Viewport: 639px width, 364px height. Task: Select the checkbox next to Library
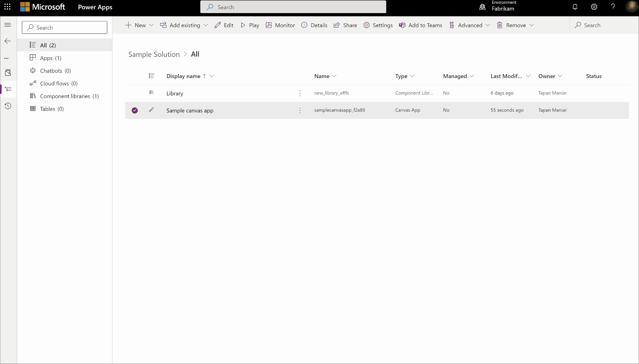coord(135,93)
